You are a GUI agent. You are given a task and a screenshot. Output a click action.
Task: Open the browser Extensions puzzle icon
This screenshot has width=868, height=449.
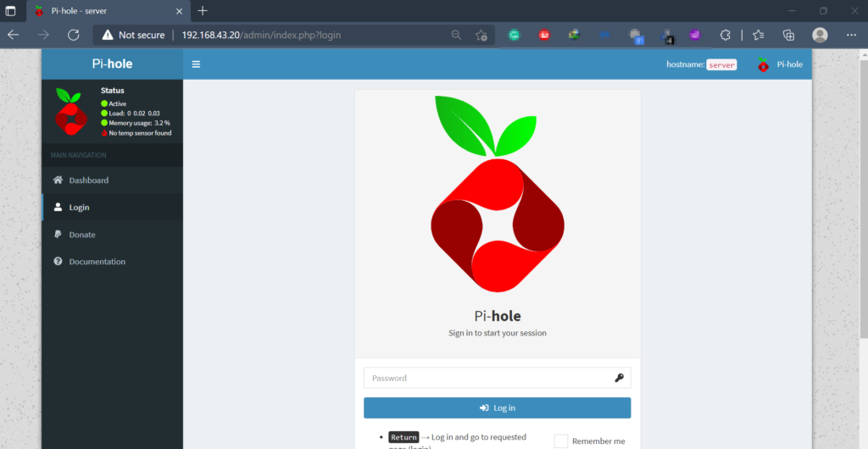pos(726,35)
